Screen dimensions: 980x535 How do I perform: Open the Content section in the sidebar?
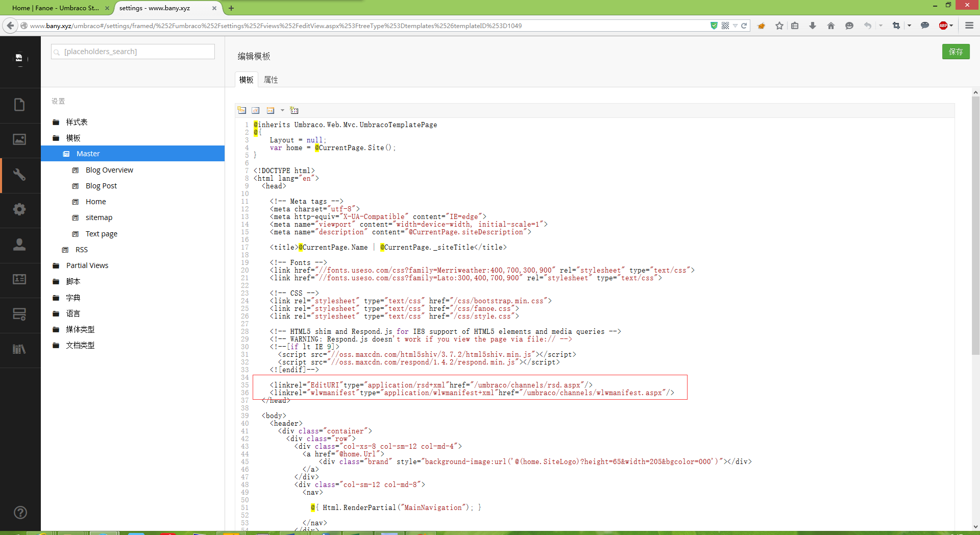pos(19,105)
